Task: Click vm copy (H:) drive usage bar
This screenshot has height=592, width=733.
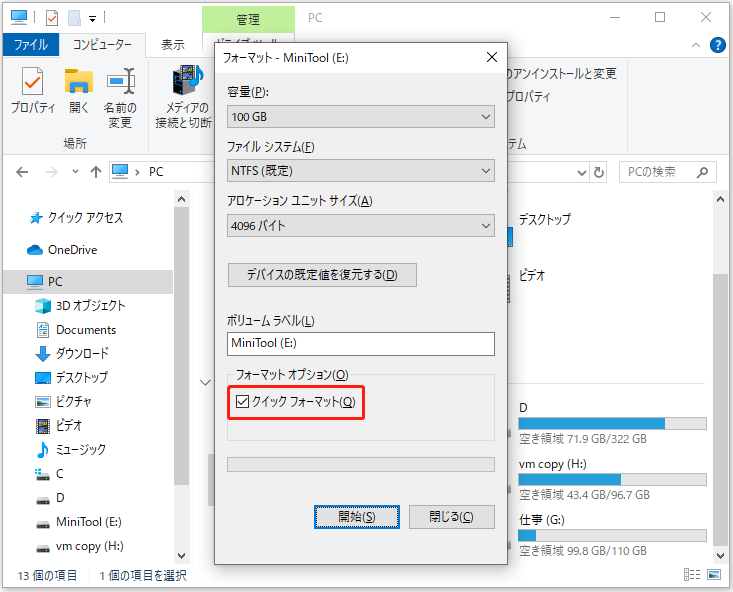Action: coord(612,479)
